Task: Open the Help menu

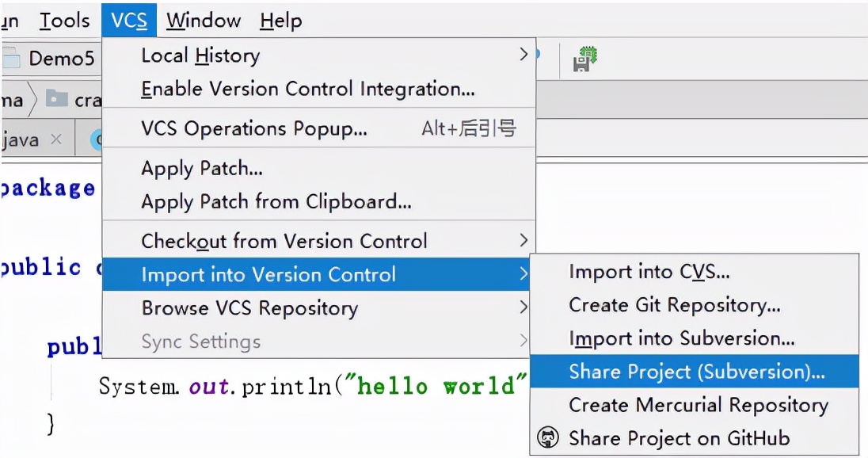Action: tap(280, 21)
